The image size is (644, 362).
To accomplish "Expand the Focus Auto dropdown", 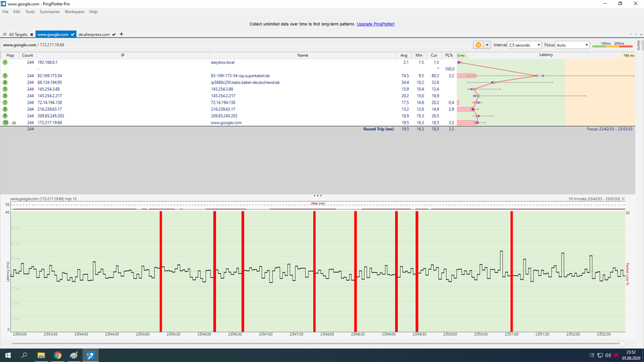I will point(572,45).
